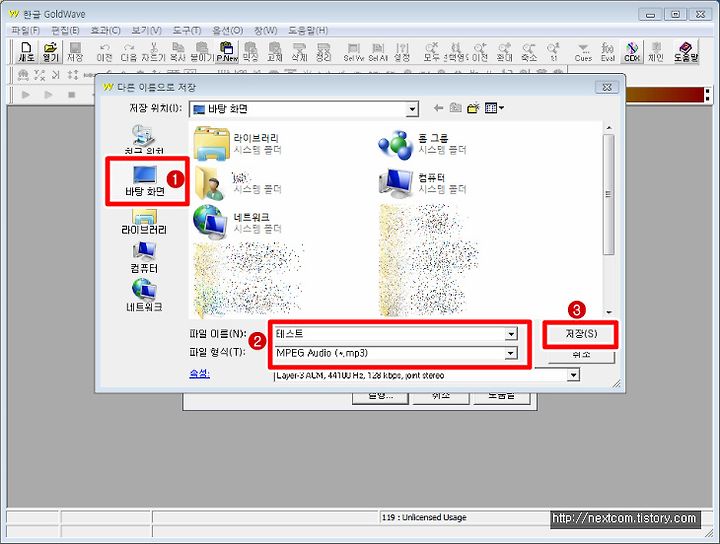Expand the 저장 위치 location dropdown

tap(412, 109)
